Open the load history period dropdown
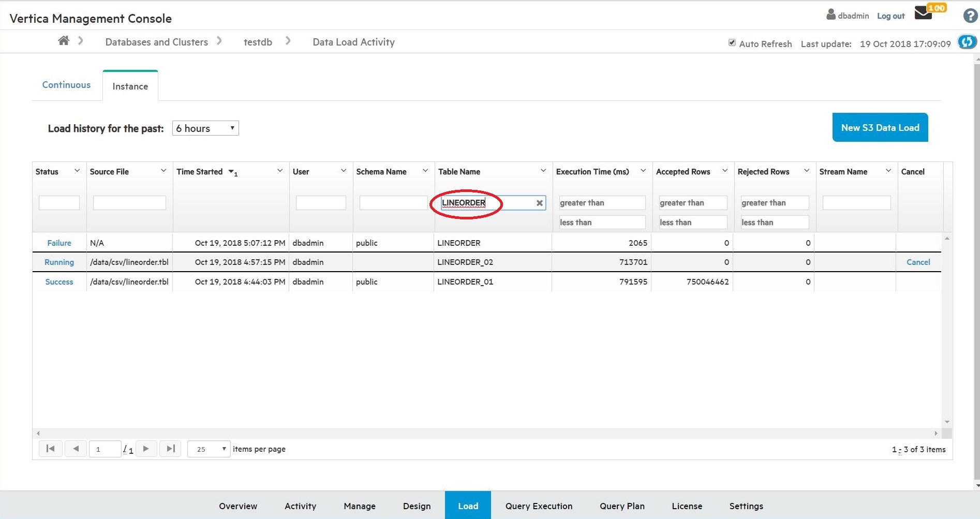Screen dimensions: 980x519 click(205, 128)
